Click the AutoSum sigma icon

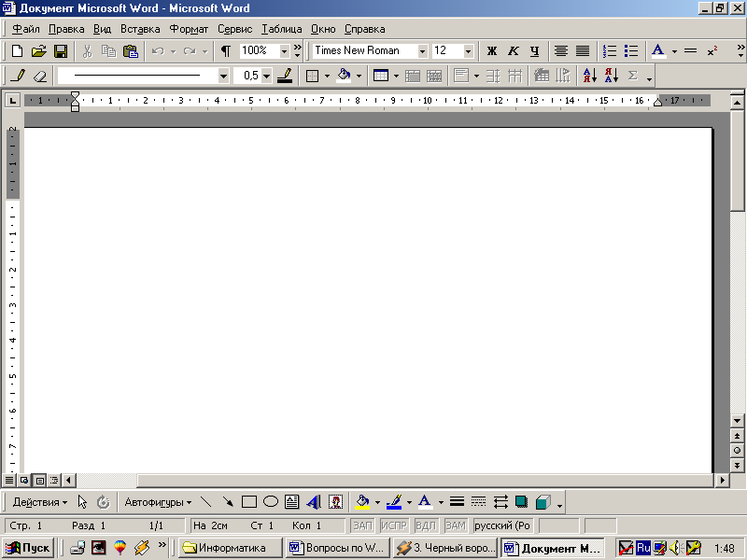[632, 76]
